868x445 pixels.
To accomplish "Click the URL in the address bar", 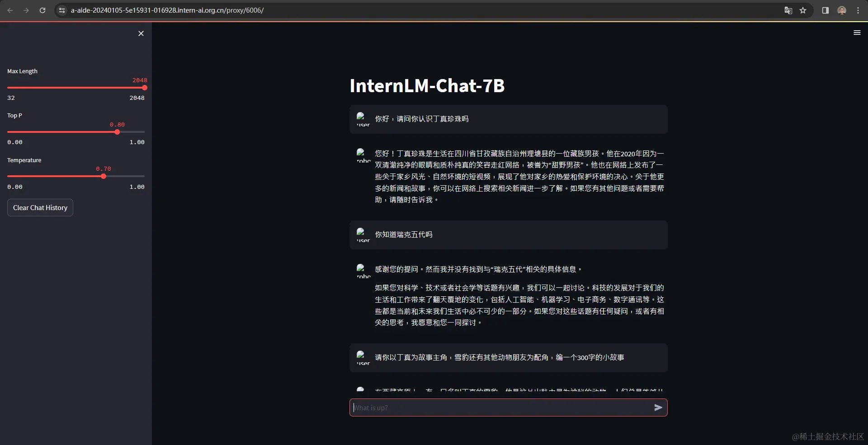I will [167, 10].
